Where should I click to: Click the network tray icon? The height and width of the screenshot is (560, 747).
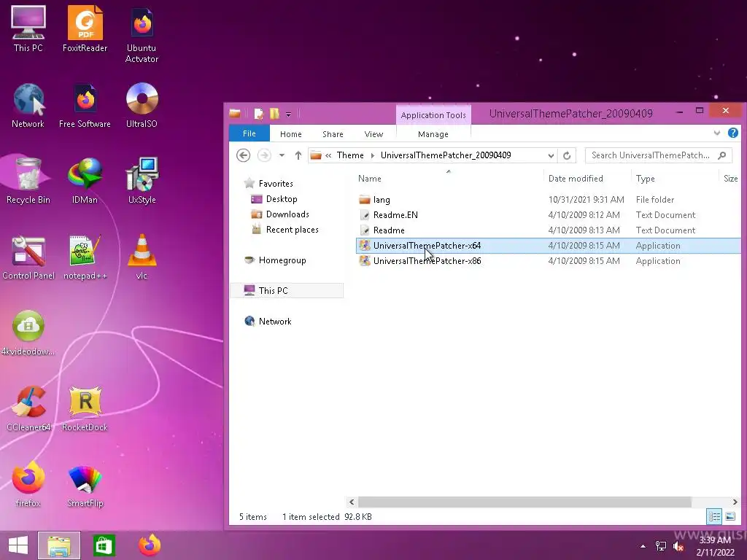tap(661, 546)
